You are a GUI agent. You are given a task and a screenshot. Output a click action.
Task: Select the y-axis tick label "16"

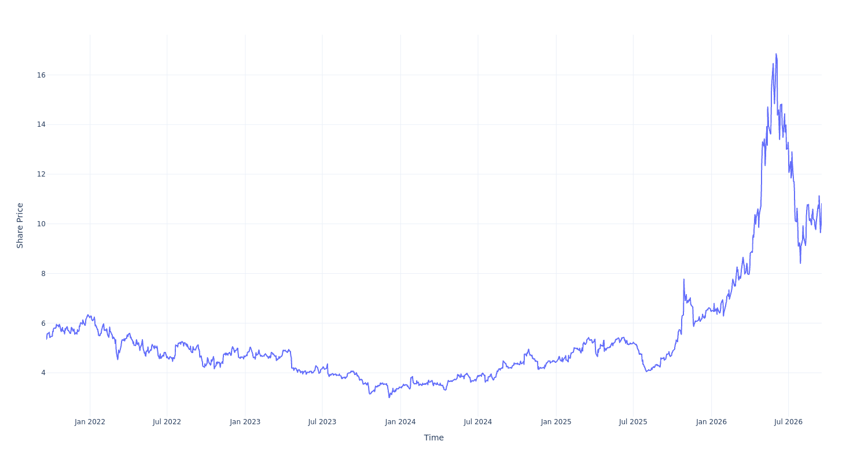41,75
